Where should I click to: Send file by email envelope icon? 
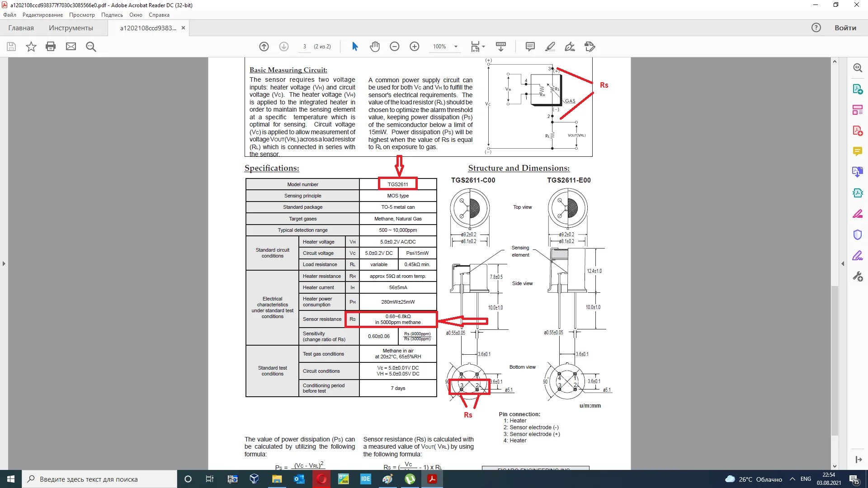71,47
